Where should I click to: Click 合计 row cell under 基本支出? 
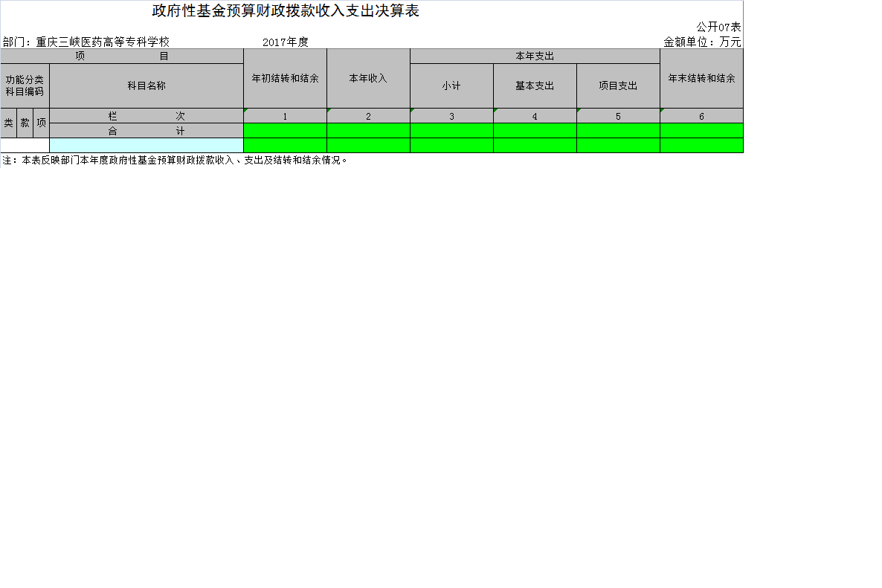pyautogui.click(x=535, y=130)
